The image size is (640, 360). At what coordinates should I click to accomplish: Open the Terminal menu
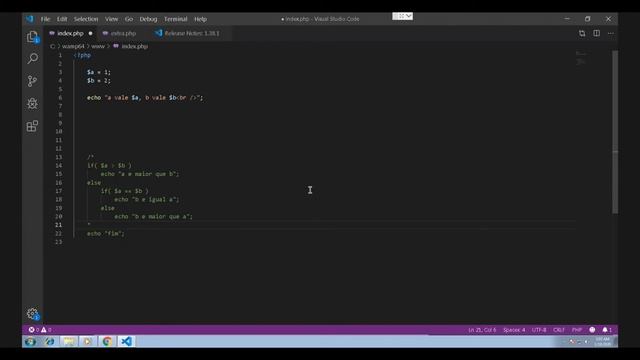coord(176,19)
